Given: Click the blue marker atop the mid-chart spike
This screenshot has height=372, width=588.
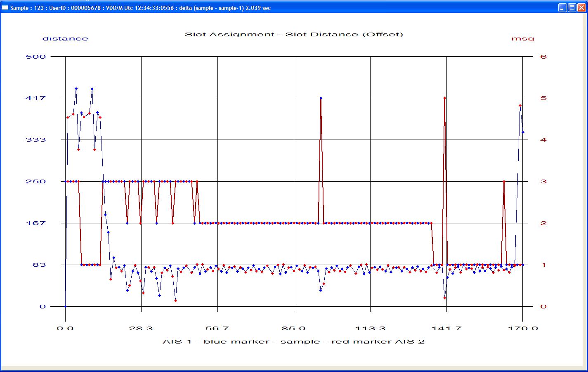Looking at the screenshot, I should 321,98.
